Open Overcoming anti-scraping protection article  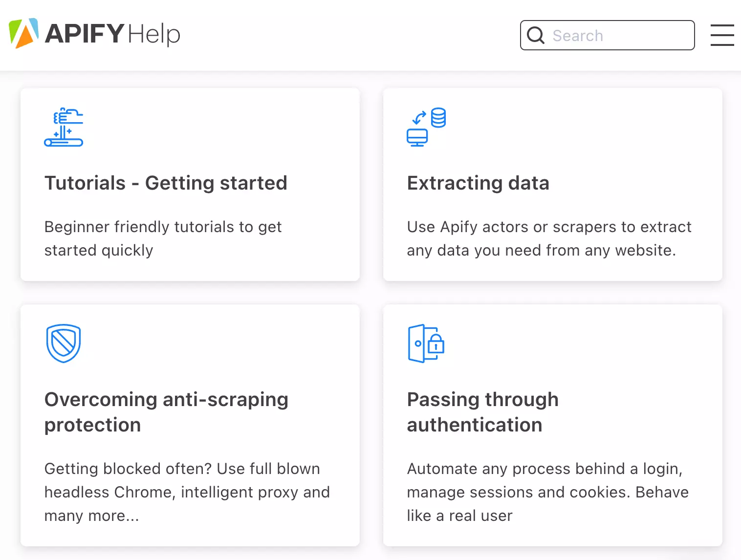(x=166, y=412)
